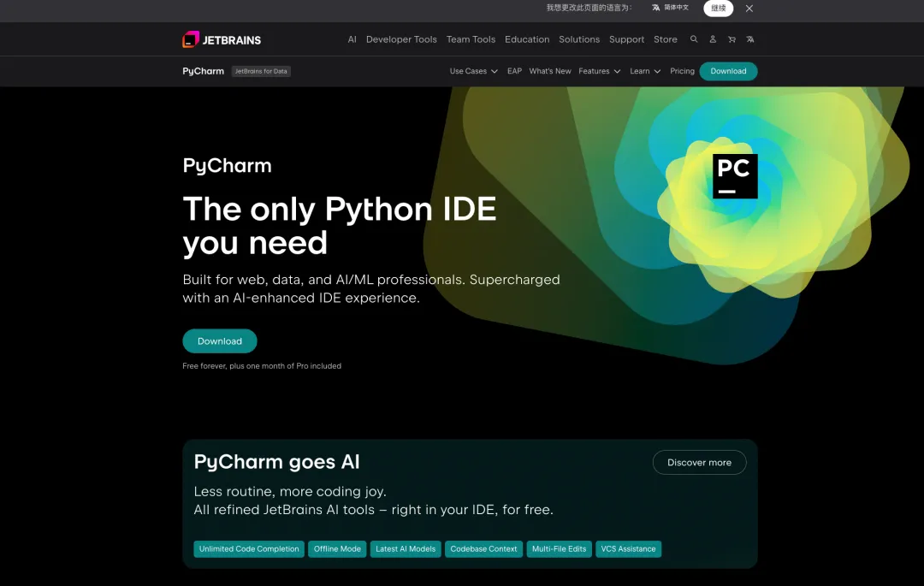Select the Multi-File Edits tag

560,549
